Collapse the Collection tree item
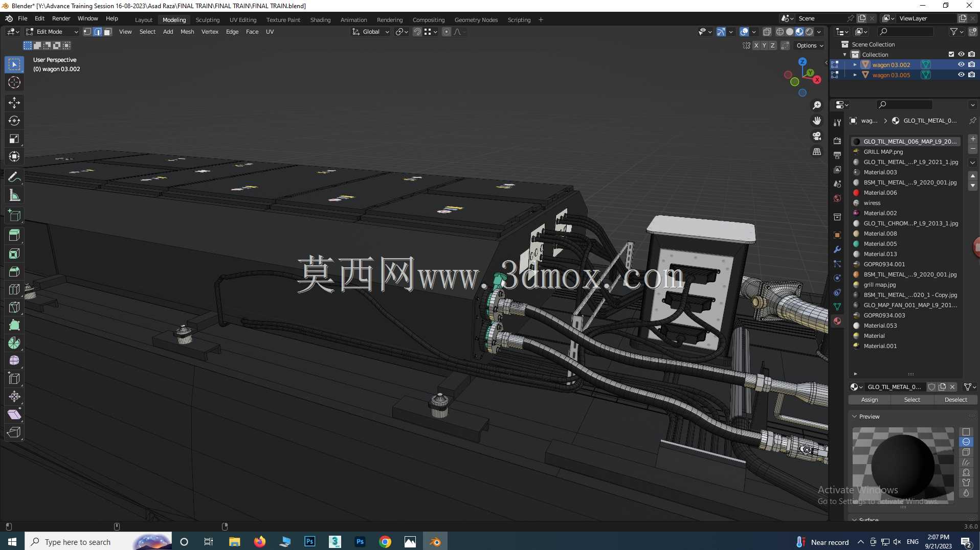 tap(844, 55)
